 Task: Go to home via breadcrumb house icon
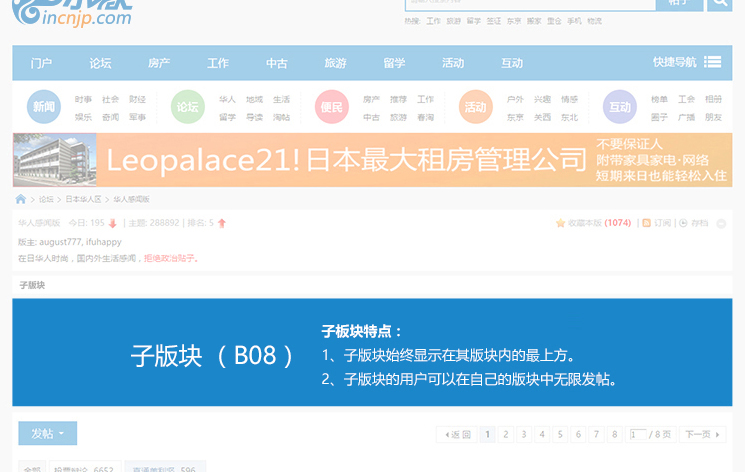coord(20,199)
